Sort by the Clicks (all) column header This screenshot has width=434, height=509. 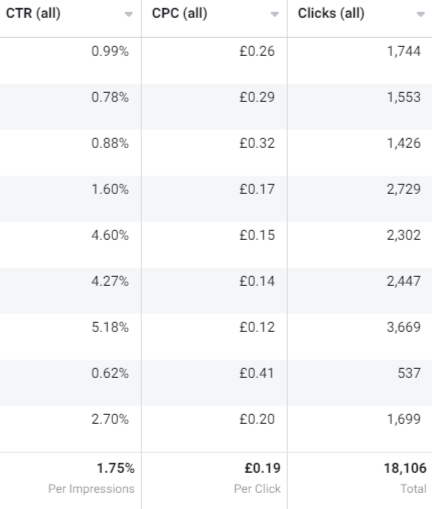coord(331,13)
